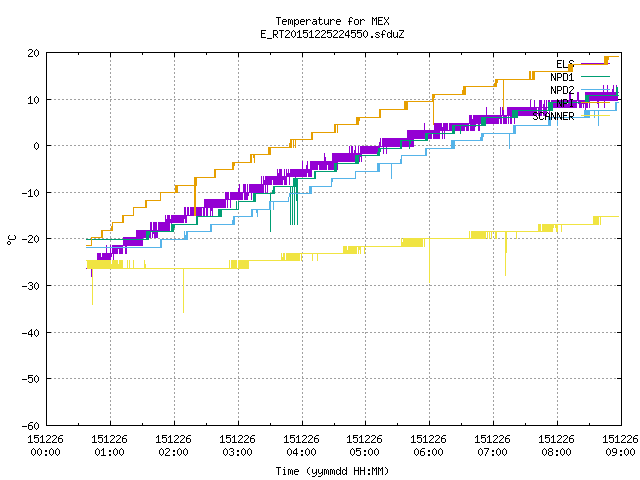Click the x-axis tick label 01:00

tap(109, 452)
